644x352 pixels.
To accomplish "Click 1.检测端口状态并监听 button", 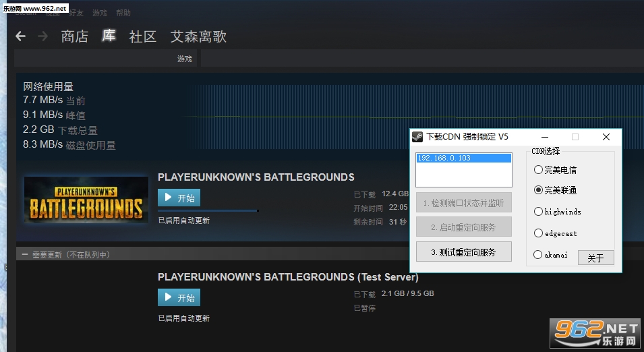I will (464, 203).
